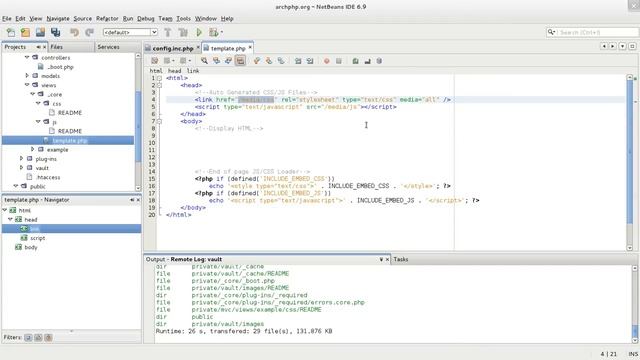
Task: Click the editor Last Edit icon
Action: (x=154, y=61)
